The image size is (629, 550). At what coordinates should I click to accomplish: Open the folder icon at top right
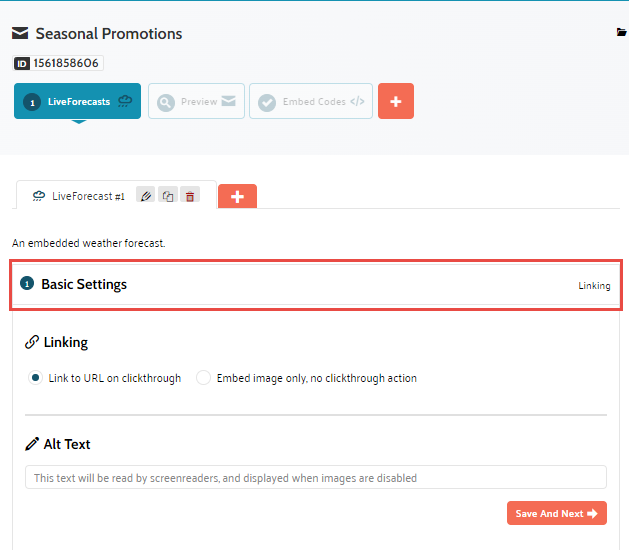tap(622, 33)
